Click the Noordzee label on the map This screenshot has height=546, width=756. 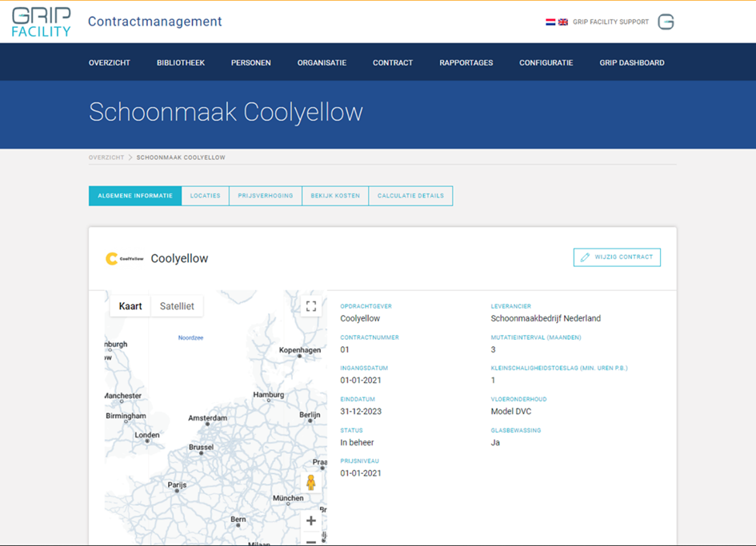pos(191,338)
